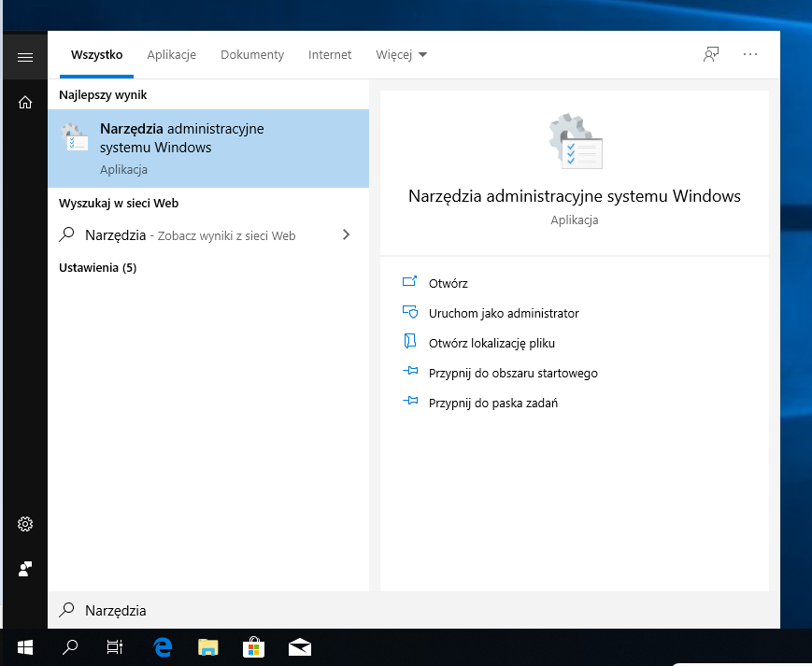Click the Otwórz open icon

pyautogui.click(x=409, y=281)
